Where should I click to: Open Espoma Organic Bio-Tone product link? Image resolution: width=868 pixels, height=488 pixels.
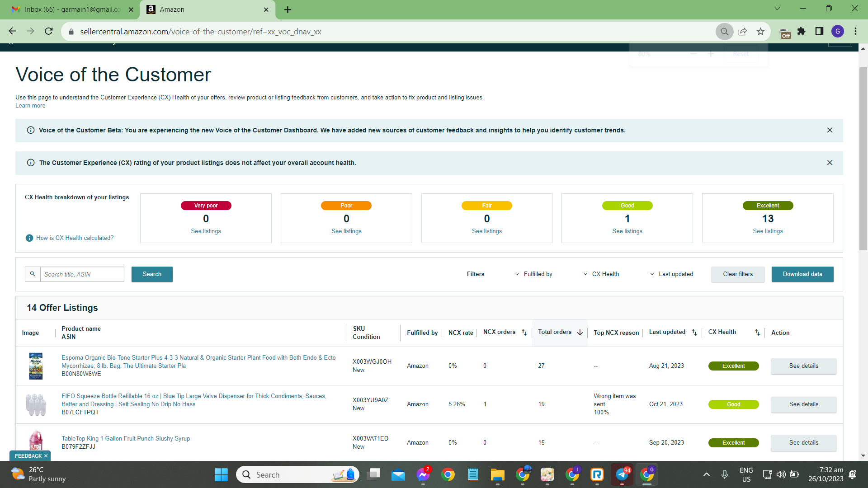pos(198,362)
